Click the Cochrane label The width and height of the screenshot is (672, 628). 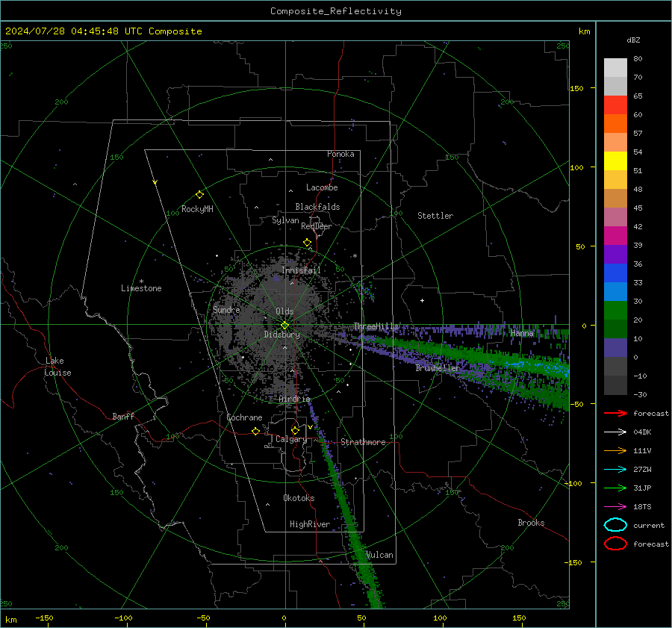[244, 417]
